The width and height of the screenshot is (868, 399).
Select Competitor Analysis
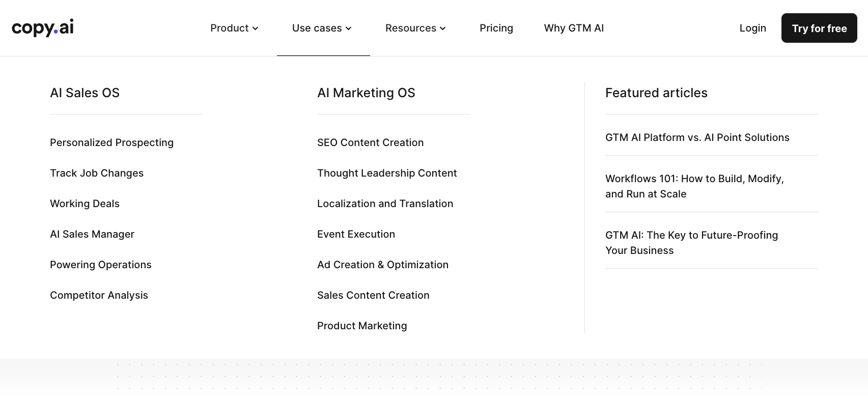[x=99, y=295]
